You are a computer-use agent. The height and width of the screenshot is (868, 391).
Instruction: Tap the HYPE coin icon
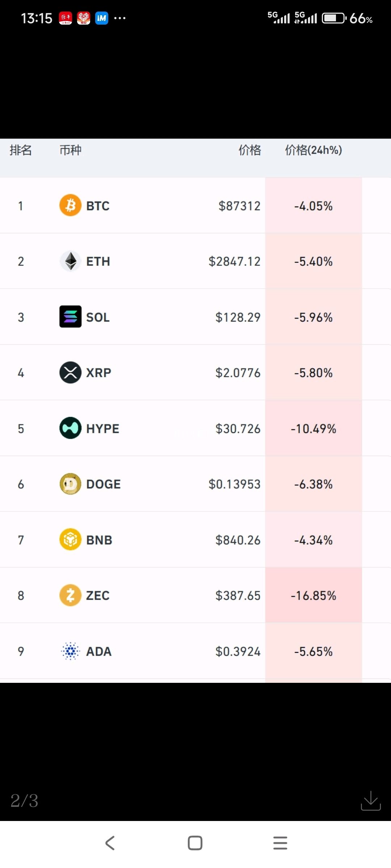point(70,428)
